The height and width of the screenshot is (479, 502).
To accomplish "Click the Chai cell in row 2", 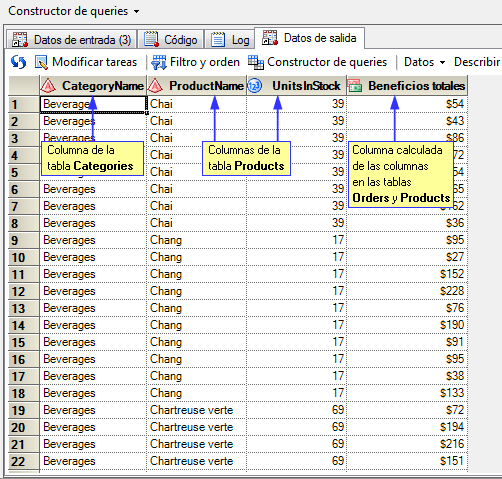I will [x=197, y=121].
